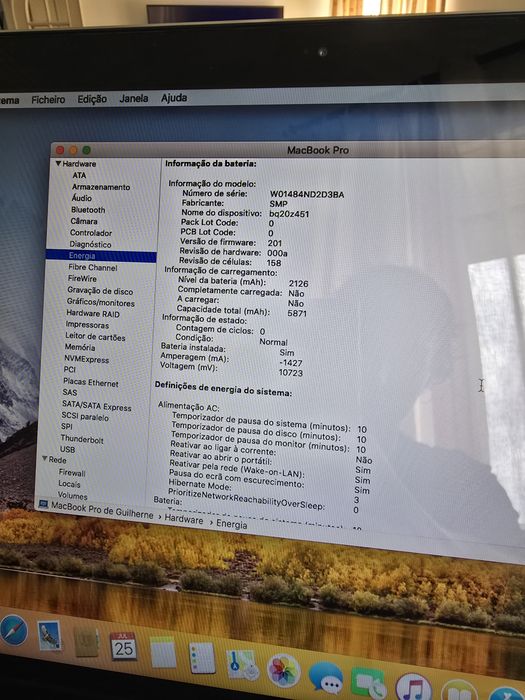Select USB in the sidebar
Viewport: 525px width, 700px height.
(x=67, y=449)
